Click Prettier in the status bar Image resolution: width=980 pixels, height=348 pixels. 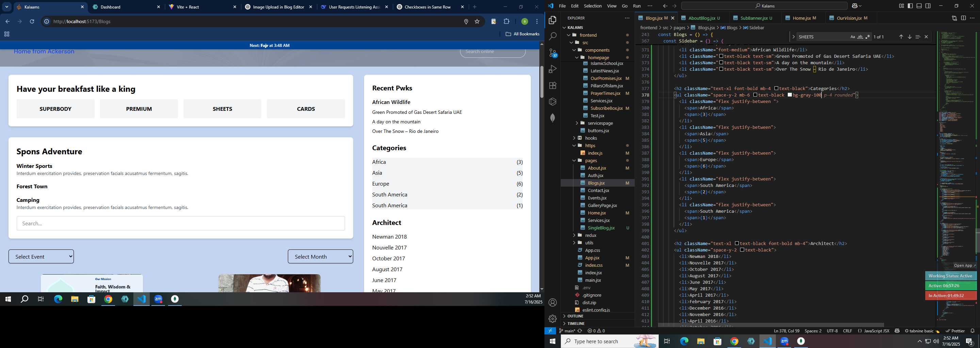point(955,331)
